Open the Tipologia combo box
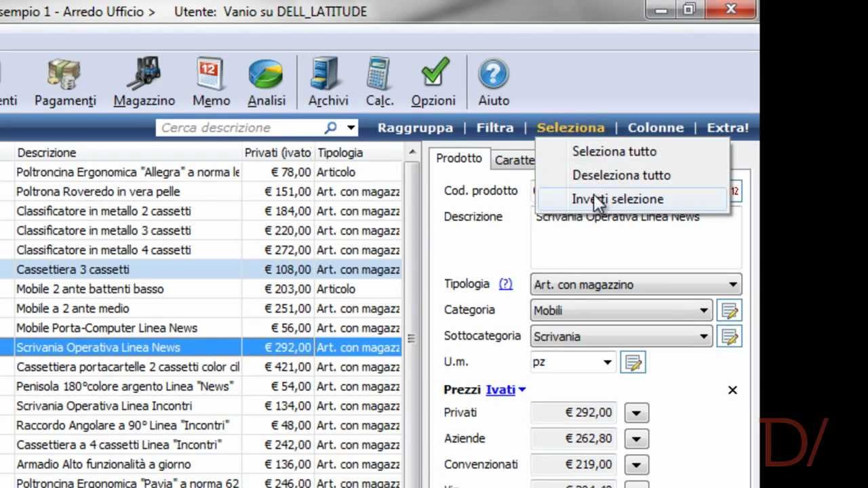The width and height of the screenshot is (868, 488). pyautogui.click(x=636, y=285)
